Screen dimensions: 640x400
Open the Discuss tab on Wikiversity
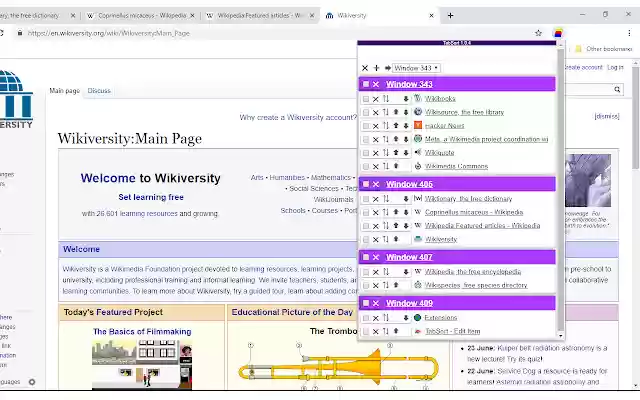[99, 91]
